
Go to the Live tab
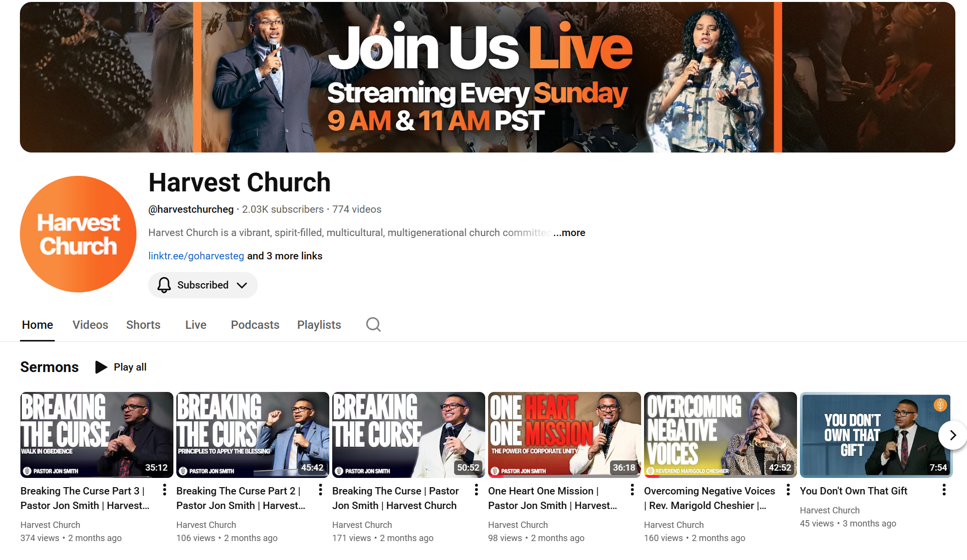point(196,325)
